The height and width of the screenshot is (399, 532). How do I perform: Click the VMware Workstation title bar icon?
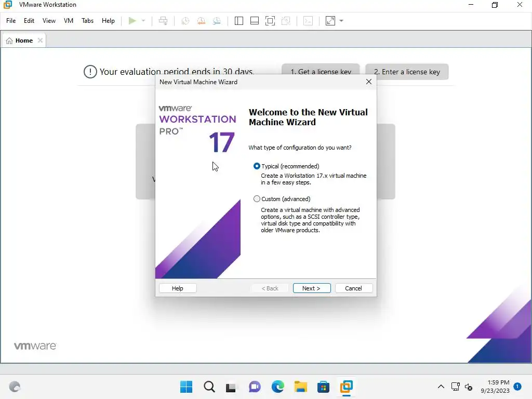pos(8,5)
